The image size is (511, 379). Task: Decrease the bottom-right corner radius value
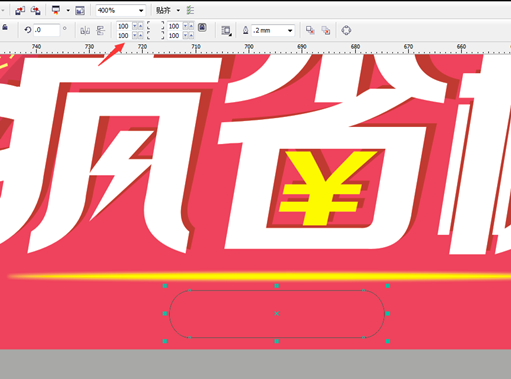[x=185, y=35]
